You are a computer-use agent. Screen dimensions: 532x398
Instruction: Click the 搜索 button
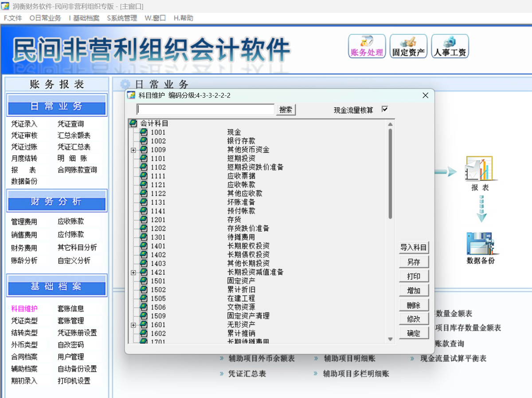point(286,110)
